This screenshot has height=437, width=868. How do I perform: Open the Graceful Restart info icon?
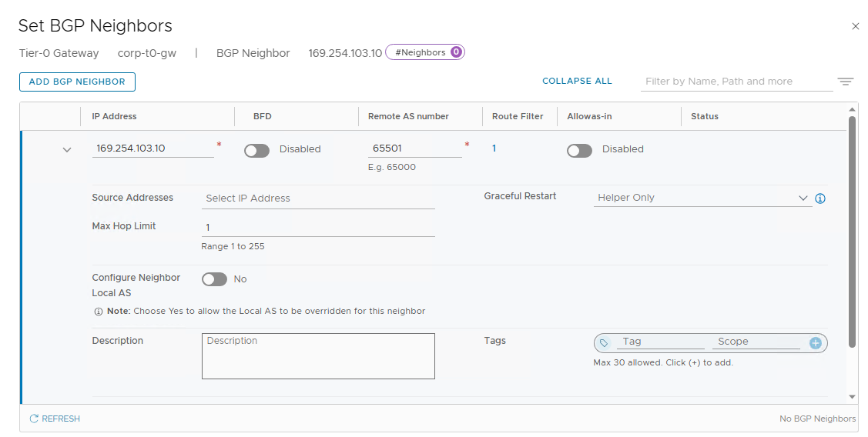click(820, 198)
